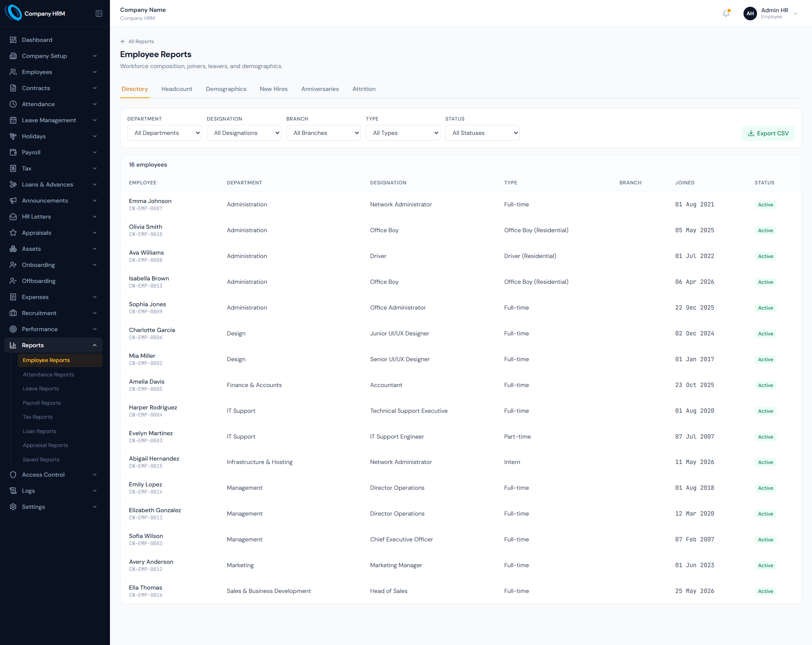Click the Loans & Advances hand icon
Image resolution: width=812 pixels, height=645 pixels.
13,184
